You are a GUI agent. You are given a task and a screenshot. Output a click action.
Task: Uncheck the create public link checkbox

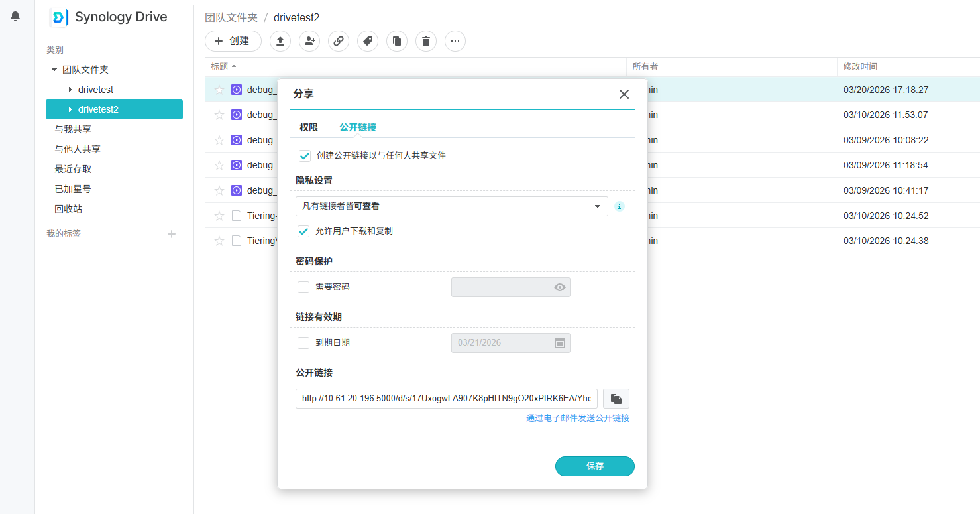(305, 155)
